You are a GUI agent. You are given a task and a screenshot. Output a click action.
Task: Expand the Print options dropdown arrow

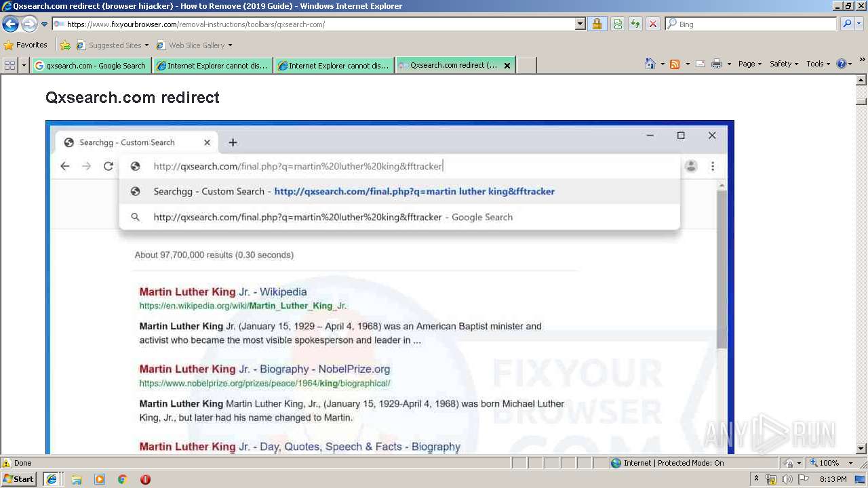729,64
